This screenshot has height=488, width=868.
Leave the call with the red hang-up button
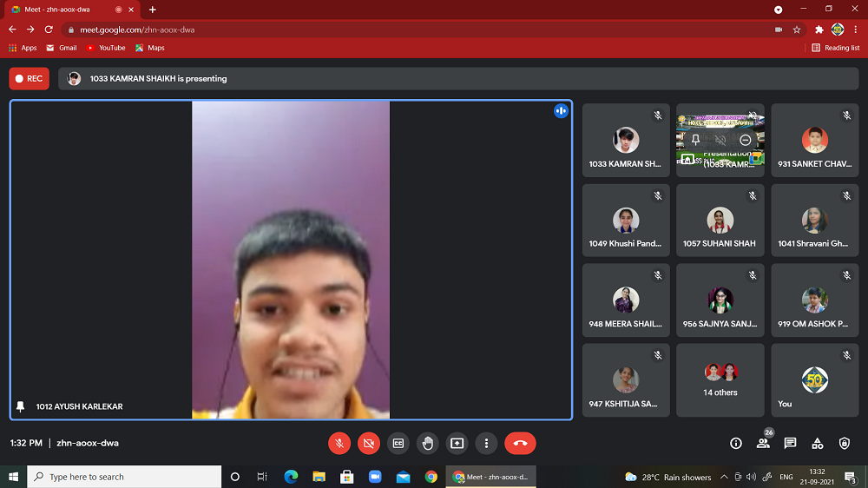(520, 443)
